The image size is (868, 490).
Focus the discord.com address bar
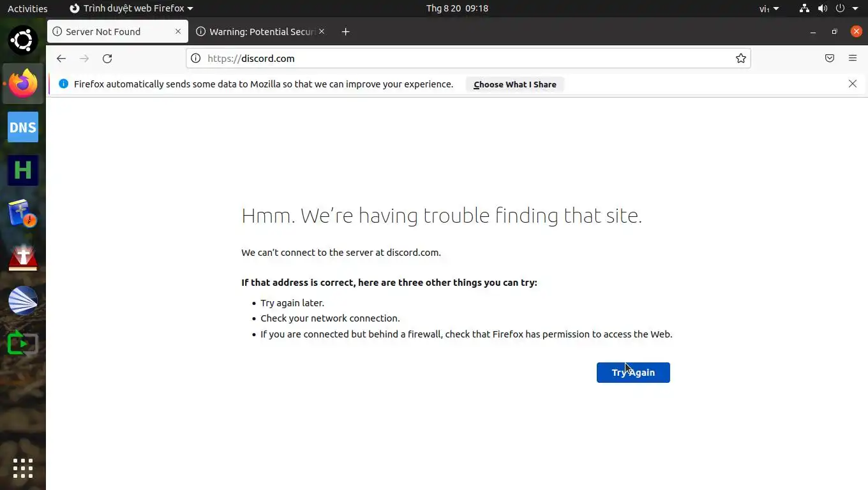tap(468, 58)
